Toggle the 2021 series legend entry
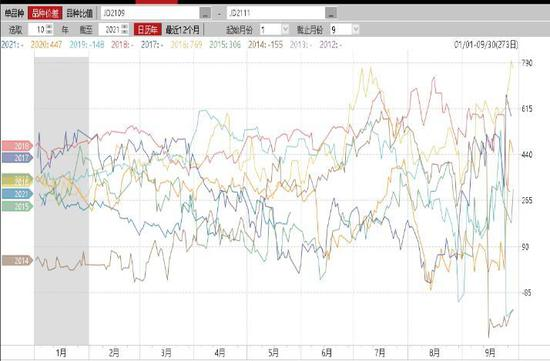Image resolution: width=550 pixels, height=361 pixels. [x=13, y=45]
